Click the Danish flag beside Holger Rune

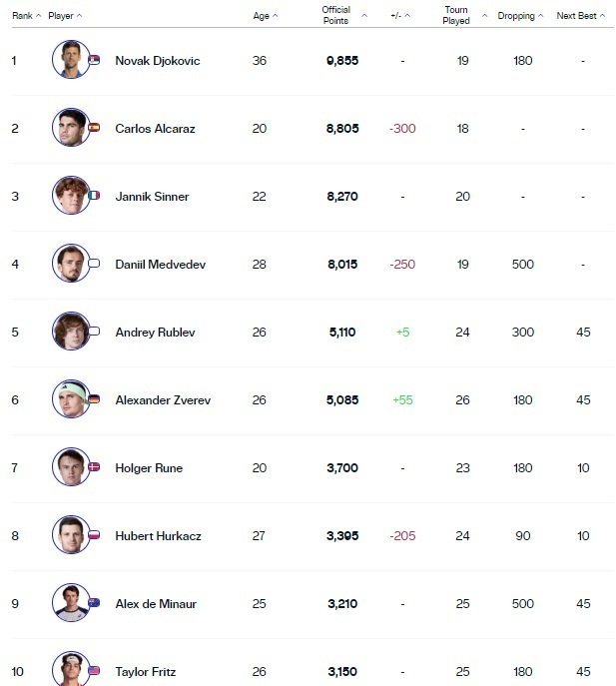click(94, 467)
